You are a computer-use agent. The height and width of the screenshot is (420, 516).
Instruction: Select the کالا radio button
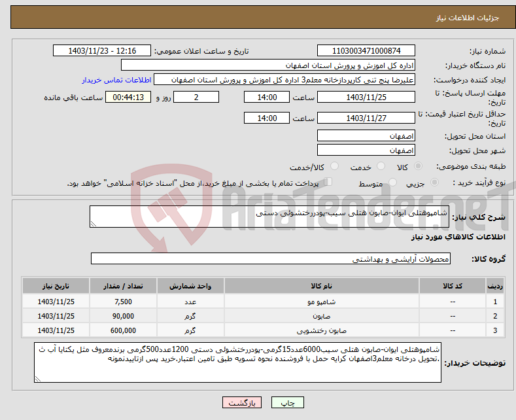pyautogui.click(x=418, y=166)
